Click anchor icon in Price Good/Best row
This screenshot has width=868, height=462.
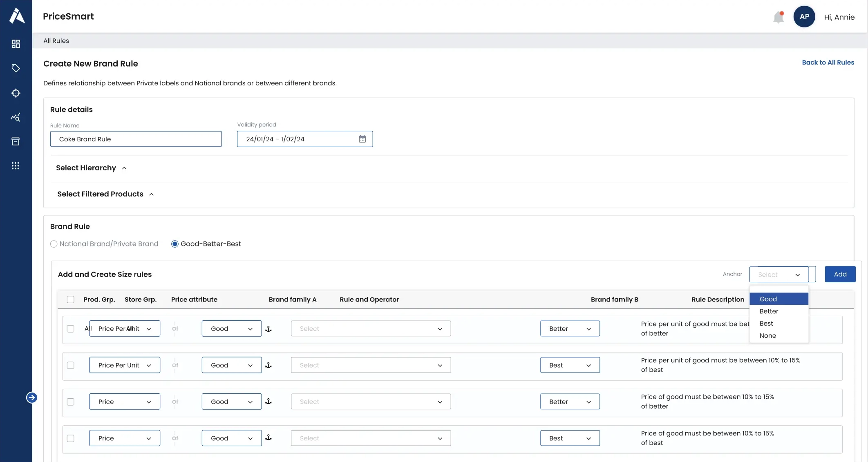pos(268,437)
